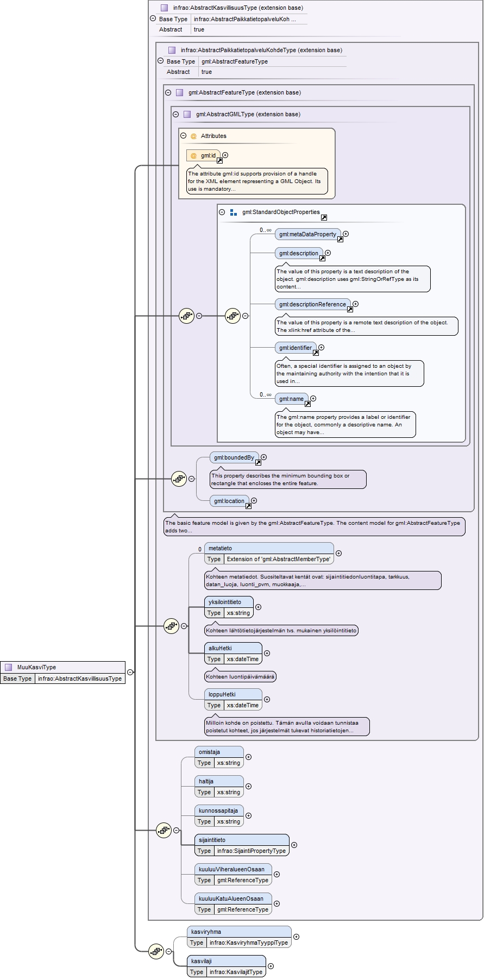Click the MuuKasviType complex type icon

(x=8, y=667)
